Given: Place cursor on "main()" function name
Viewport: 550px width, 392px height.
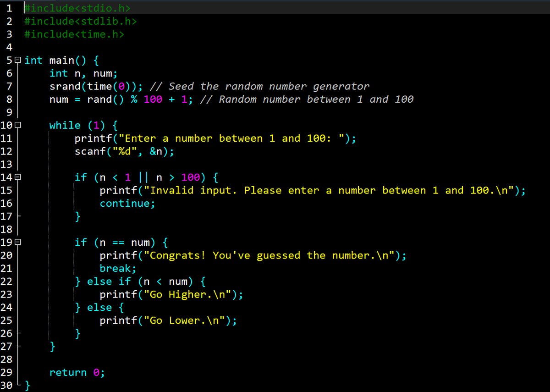Looking at the screenshot, I should click(x=68, y=60).
